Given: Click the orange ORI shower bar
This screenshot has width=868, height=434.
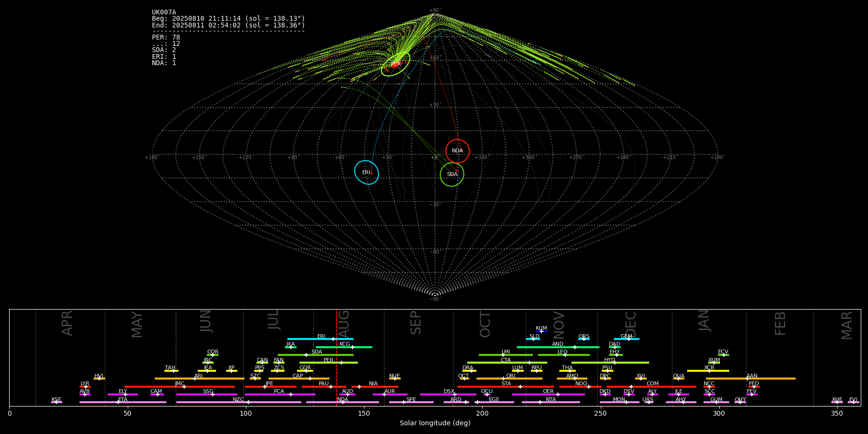Looking at the screenshot, I should (509, 379).
